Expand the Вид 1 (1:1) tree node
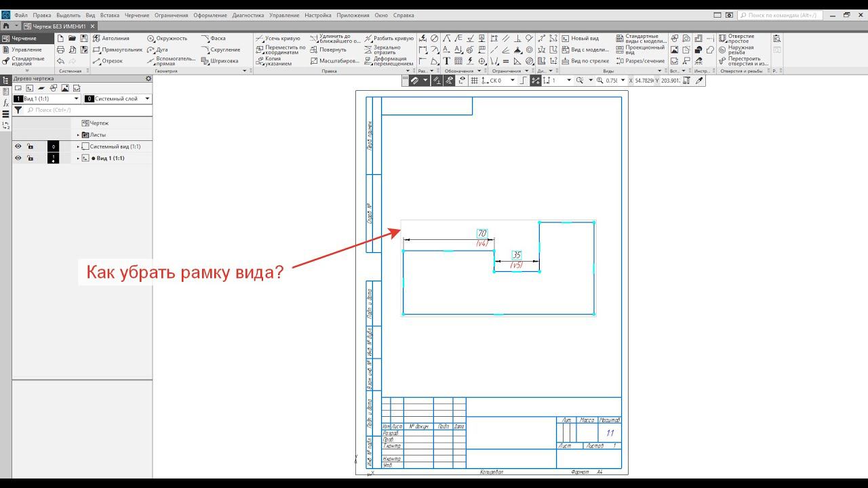 click(78, 158)
